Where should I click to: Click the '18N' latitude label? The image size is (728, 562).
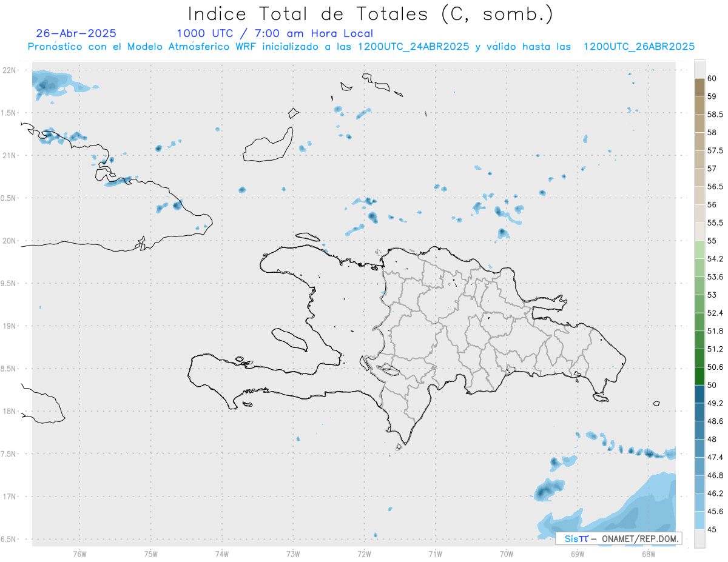[x=10, y=411]
